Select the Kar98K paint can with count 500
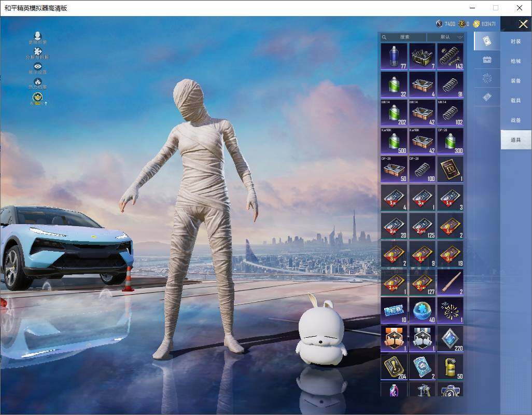This screenshot has width=532, height=415. click(x=394, y=141)
